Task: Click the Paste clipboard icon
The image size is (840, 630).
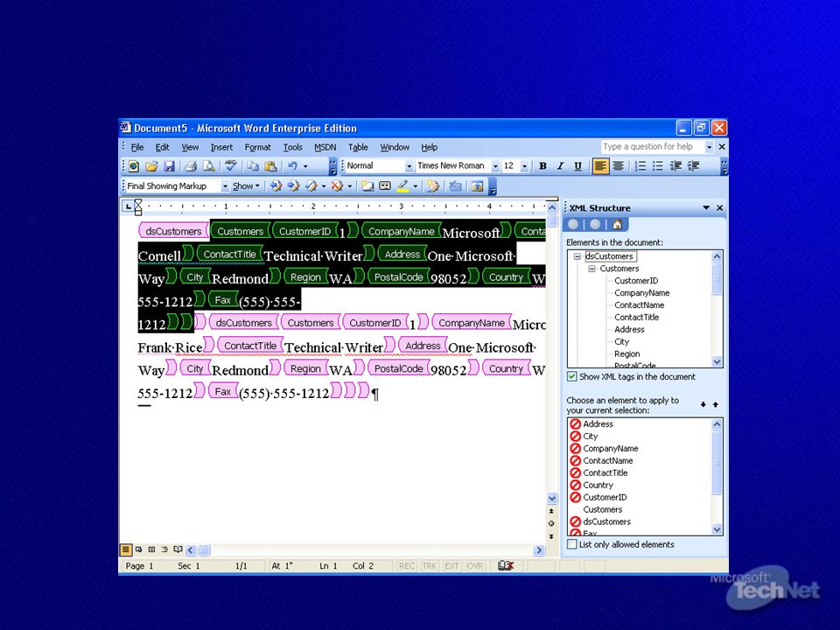Action: tap(270, 166)
